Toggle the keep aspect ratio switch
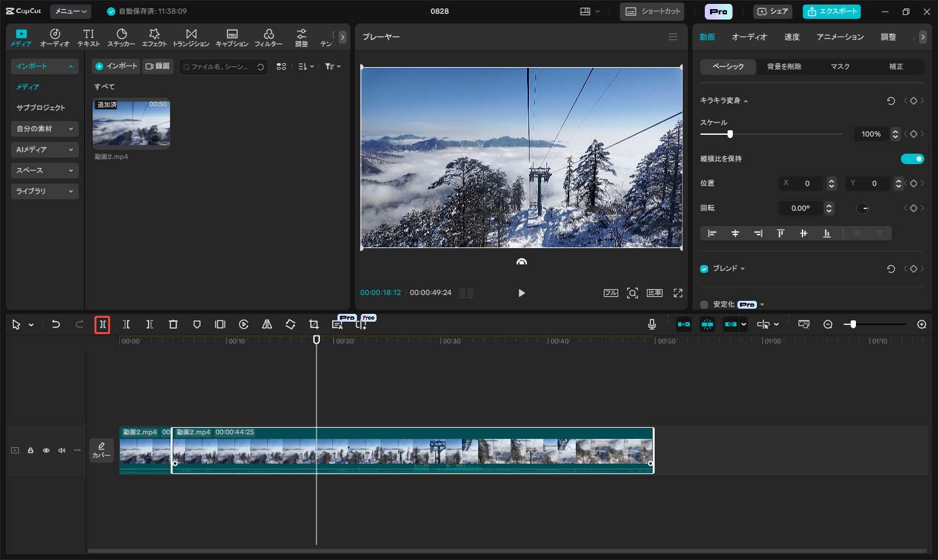 [x=912, y=159]
